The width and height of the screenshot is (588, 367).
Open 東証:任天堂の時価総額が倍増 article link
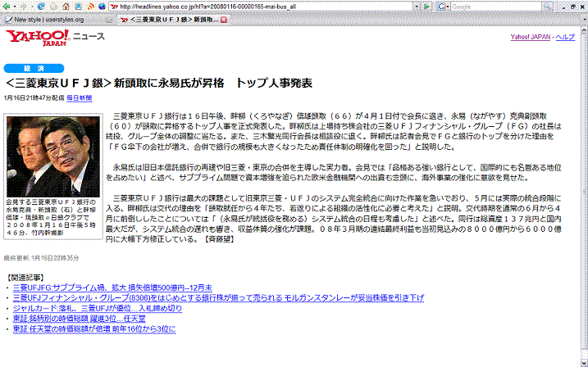point(94,329)
